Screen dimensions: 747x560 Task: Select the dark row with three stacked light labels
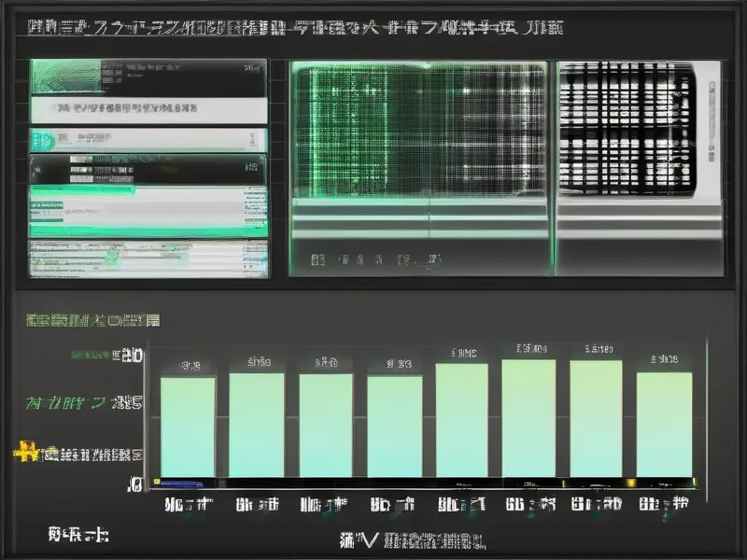pyautogui.click(x=148, y=170)
